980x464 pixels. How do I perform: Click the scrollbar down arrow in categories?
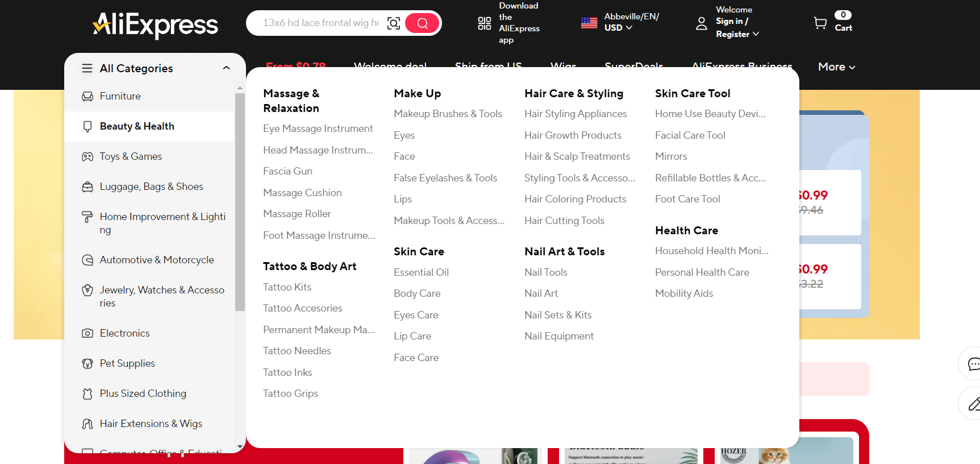pos(240,447)
